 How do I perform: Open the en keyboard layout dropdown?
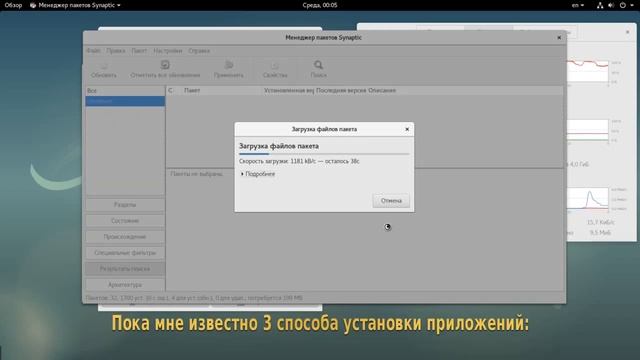578,5
